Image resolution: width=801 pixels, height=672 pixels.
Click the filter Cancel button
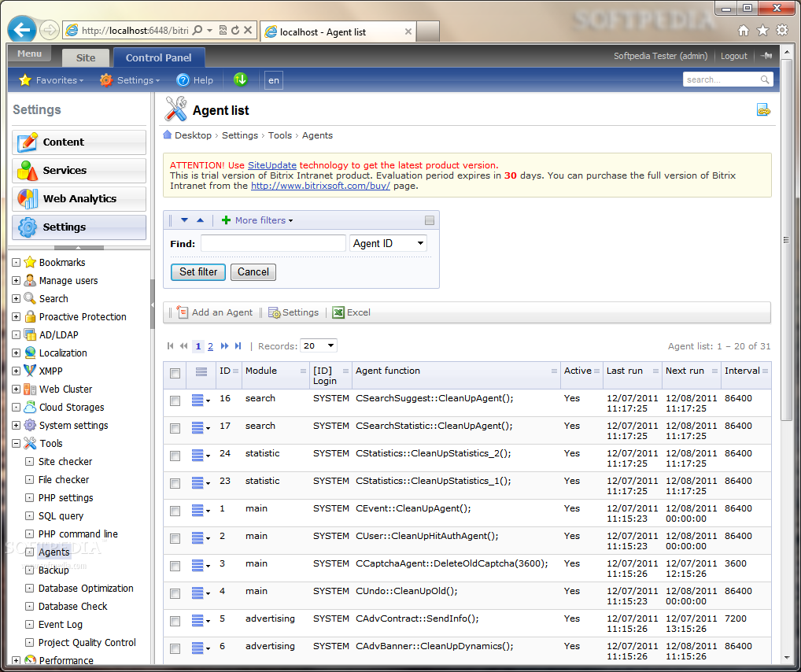tap(253, 271)
